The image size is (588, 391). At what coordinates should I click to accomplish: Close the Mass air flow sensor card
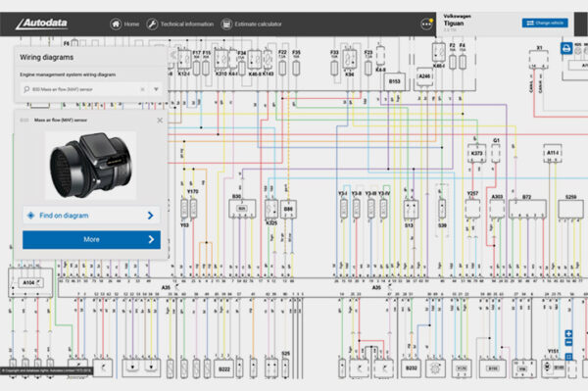click(x=160, y=121)
